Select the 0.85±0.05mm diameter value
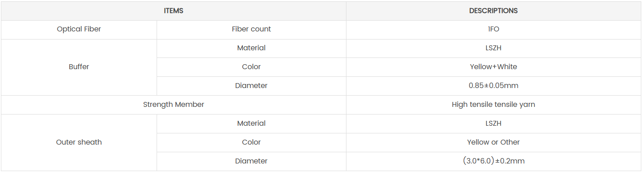The width and height of the screenshot is (644, 172). coord(493,86)
